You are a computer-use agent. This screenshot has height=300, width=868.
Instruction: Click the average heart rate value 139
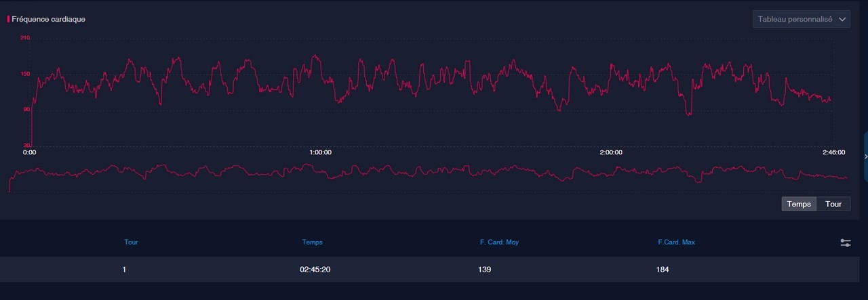(484, 270)
